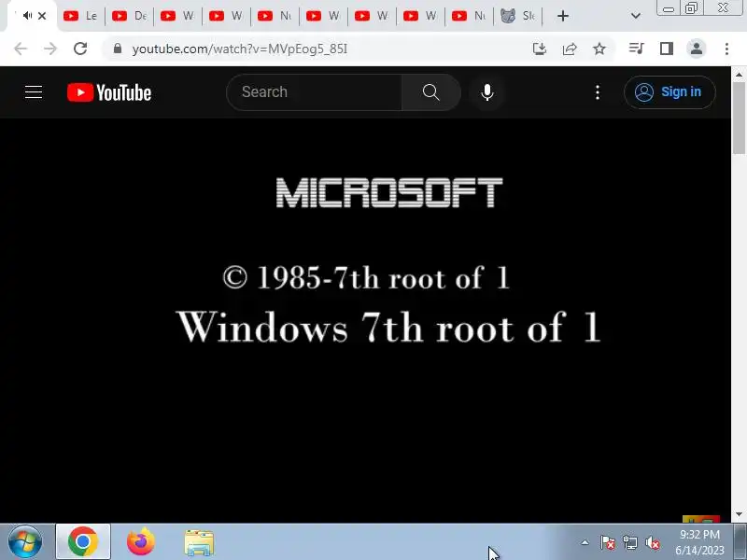
Task: Click the YouTube search magnifier button
Action: [430, 91]
